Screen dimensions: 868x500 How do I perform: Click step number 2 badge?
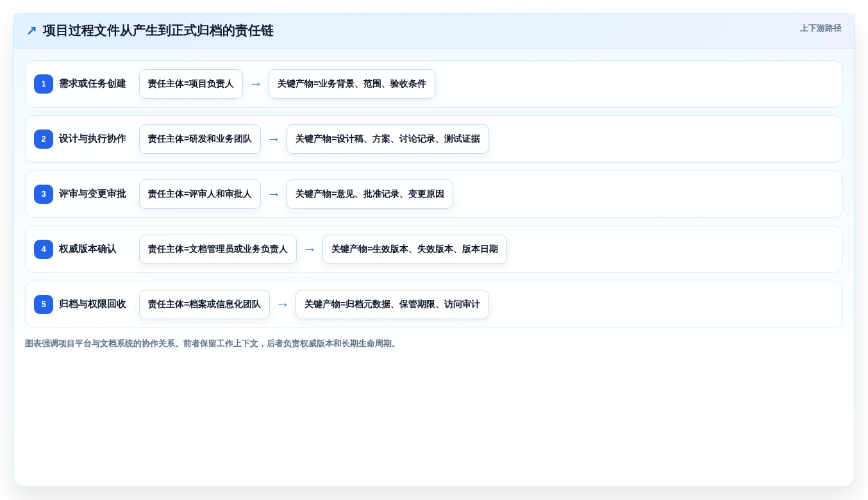pos(44,139)
